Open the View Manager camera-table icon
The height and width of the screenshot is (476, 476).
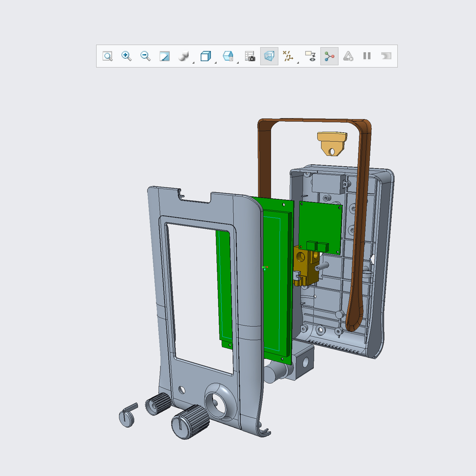click(250, 56)
